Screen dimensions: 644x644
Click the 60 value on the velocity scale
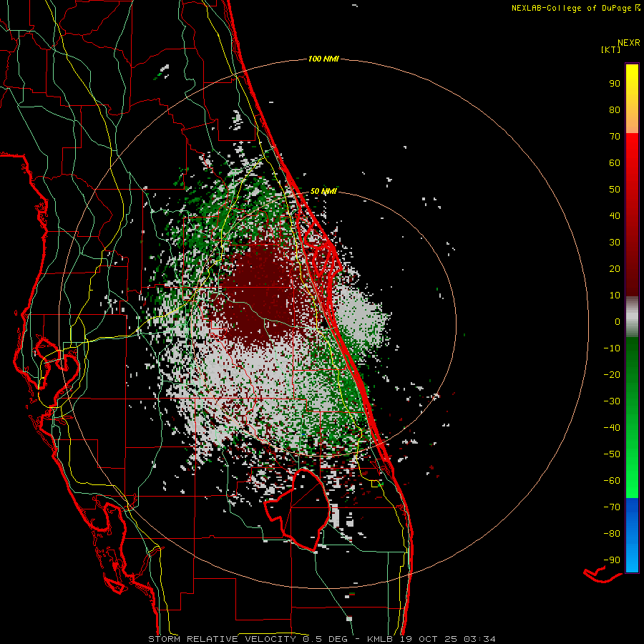click(x=615, y=162)
